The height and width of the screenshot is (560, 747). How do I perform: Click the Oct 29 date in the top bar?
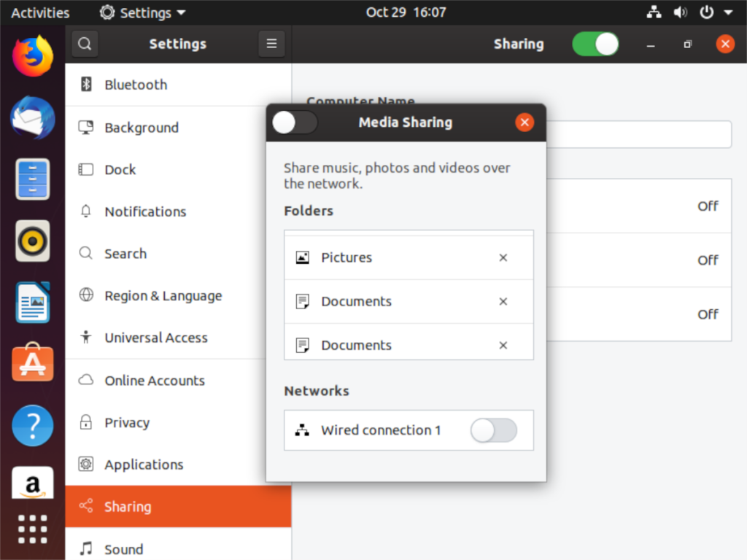point(406,12)
